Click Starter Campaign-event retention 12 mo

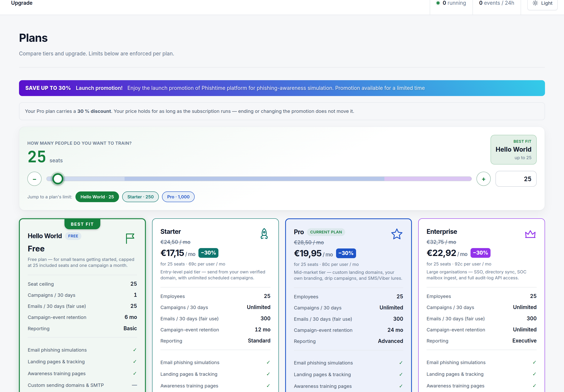(x=215, y=330)
